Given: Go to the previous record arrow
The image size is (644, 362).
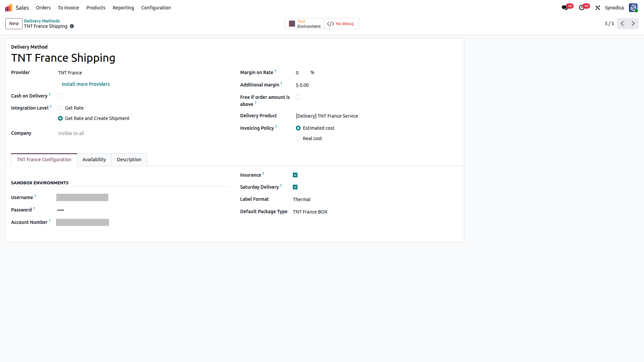Looking at the screenshot, I should (622, 23).
